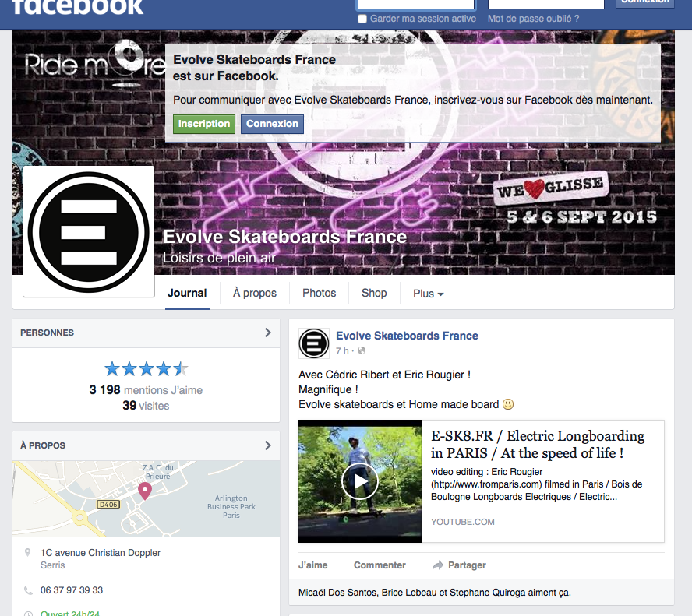Switch to the Photos tab
The height and width of the screenshot is (616, 692).
pos(319,294)
